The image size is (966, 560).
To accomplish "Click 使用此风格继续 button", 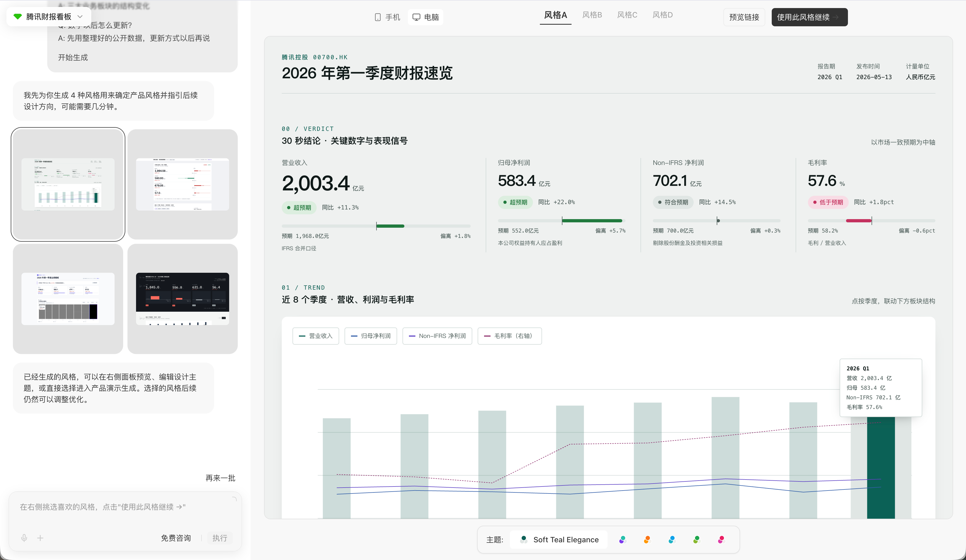I will point(809,17).
